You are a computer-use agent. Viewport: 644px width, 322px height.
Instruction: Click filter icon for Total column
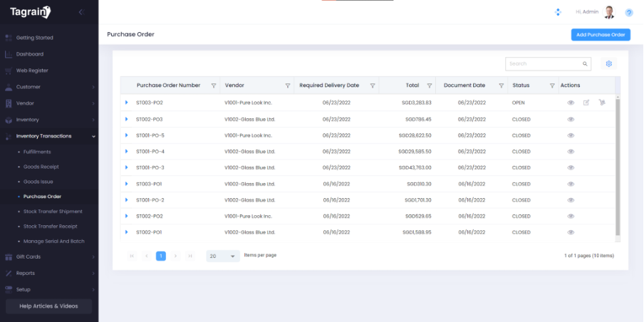pyautogui.click(x=429, y=85)
